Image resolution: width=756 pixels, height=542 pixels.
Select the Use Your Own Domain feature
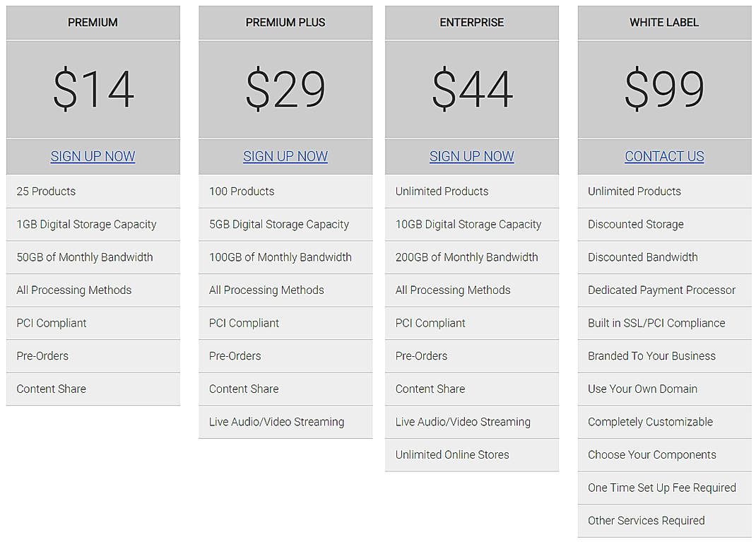click(663, 389)
